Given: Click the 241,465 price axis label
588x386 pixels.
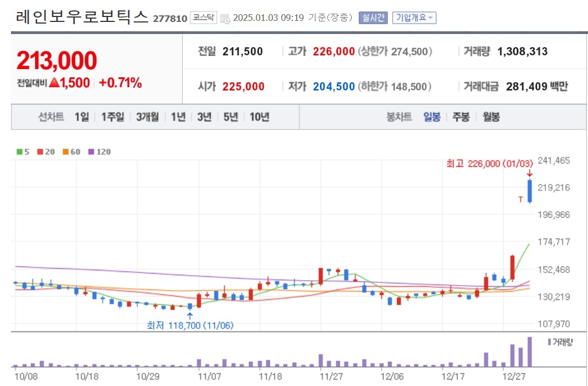Looking at the screenshot, I should click(x=554, y=161).
